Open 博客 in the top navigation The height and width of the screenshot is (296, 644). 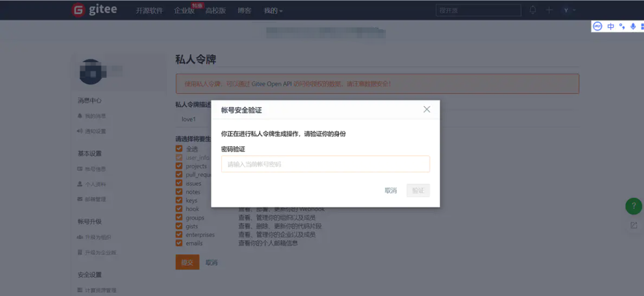[x=245, y=10]
